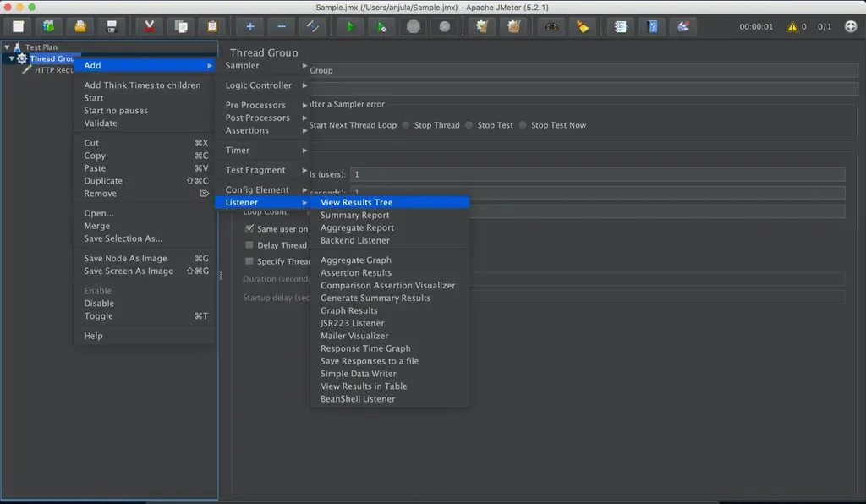
Task: Toggle the Delay Thread checkbox
Action: 249,245
